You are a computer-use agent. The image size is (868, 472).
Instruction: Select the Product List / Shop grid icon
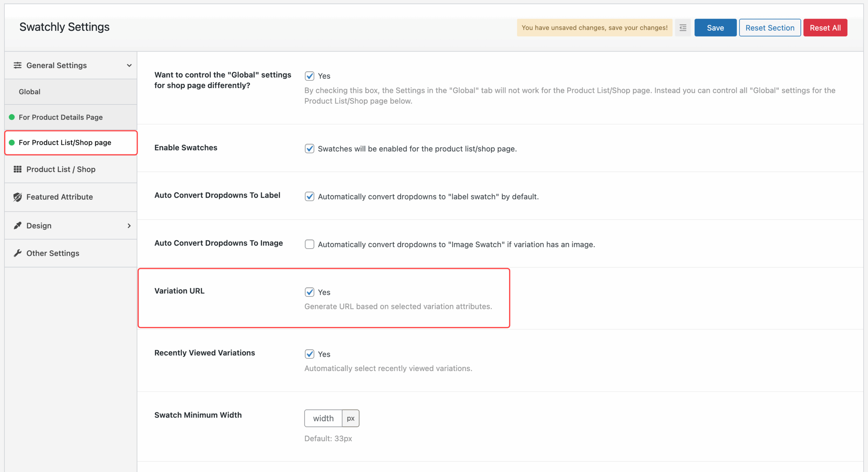click(x=18, y=169)
